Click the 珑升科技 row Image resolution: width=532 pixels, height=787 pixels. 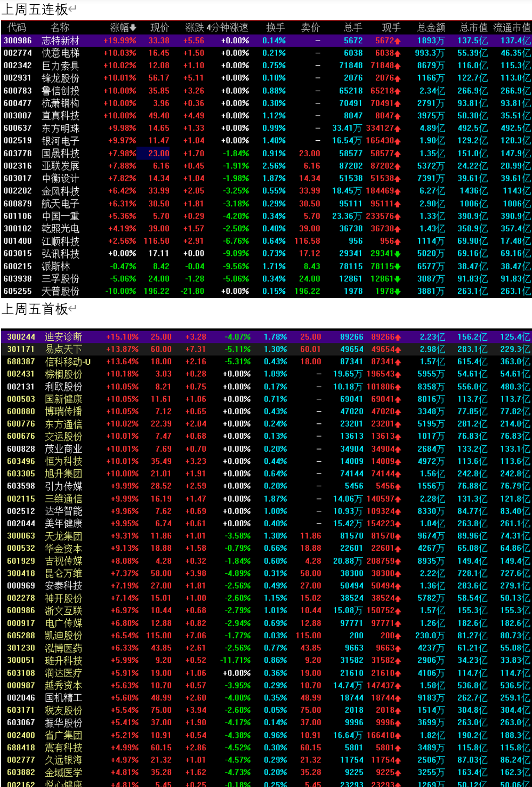pos(266,660)
